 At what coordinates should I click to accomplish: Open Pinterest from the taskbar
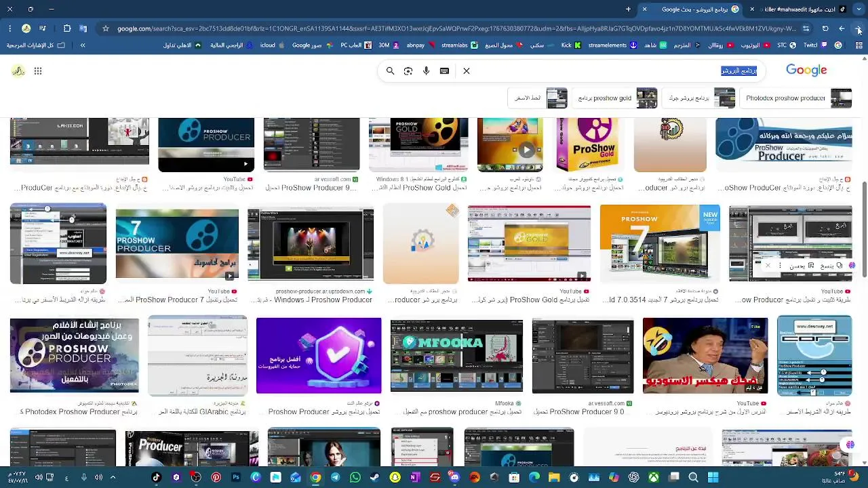click(216, 477)
